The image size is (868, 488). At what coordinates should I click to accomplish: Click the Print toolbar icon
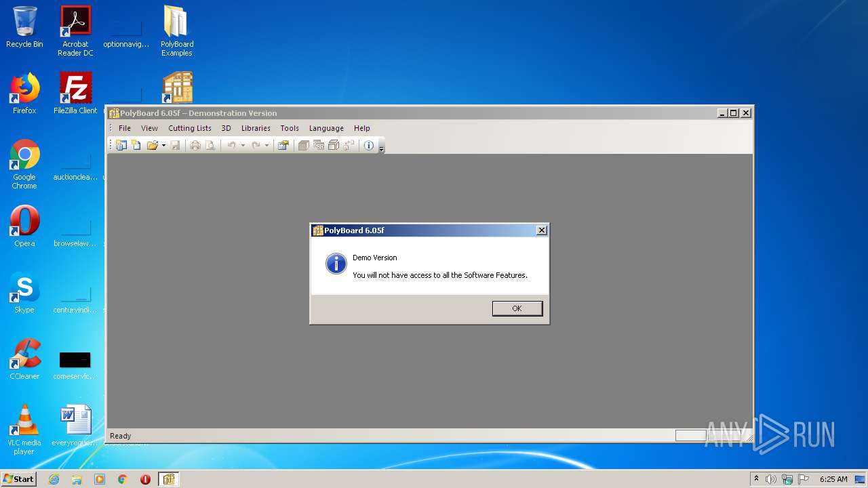[x=195, y=145]
